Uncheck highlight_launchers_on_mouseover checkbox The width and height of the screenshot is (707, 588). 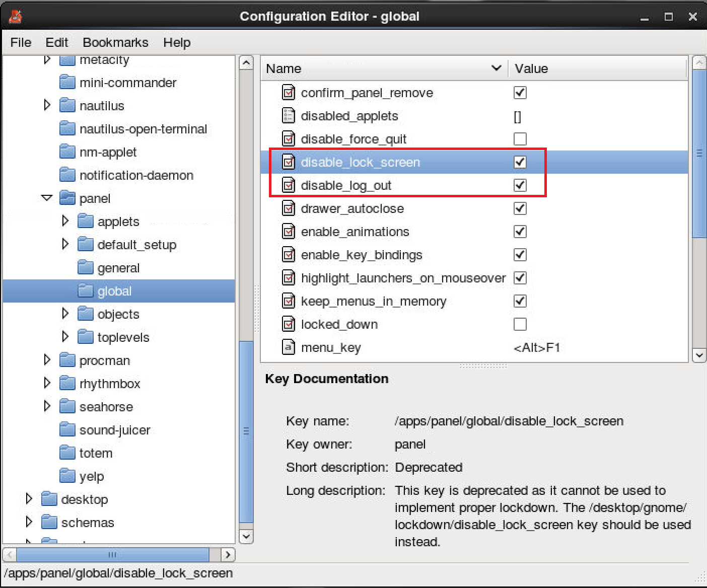tap(520, 278)
